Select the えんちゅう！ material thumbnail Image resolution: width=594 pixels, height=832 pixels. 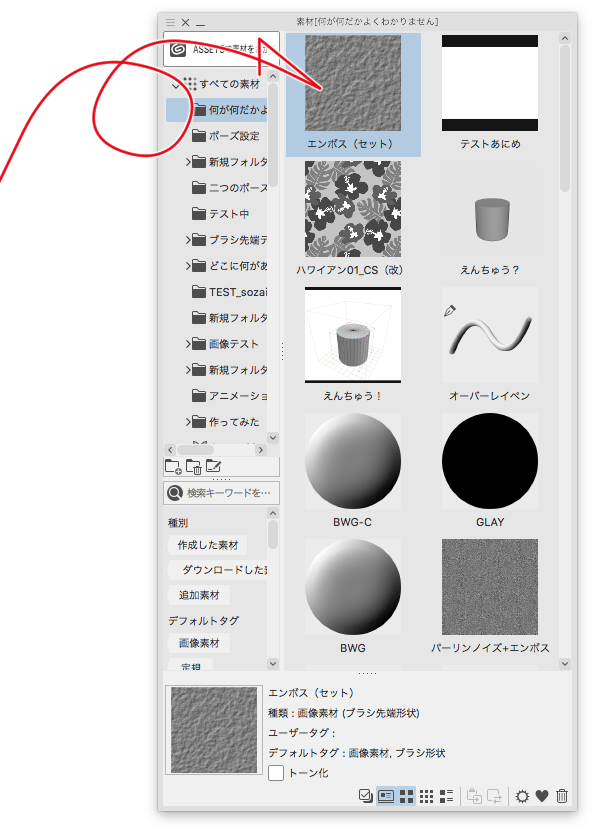coord(353,335)
